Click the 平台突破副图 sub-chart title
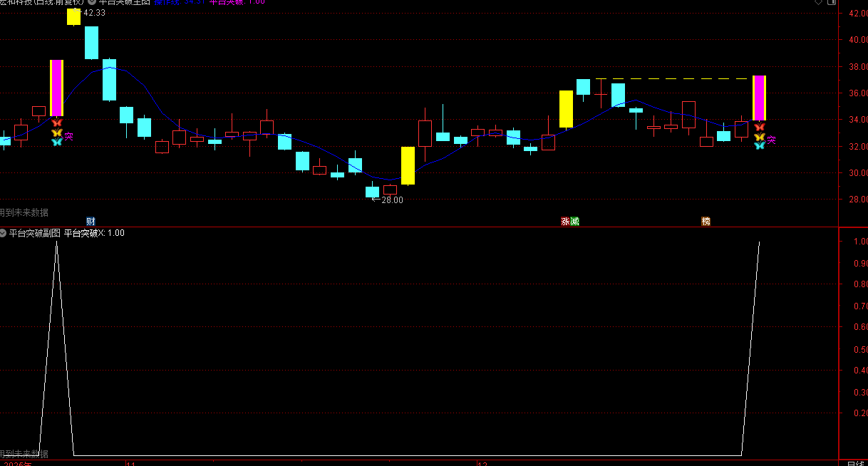 tap(35, 233)
